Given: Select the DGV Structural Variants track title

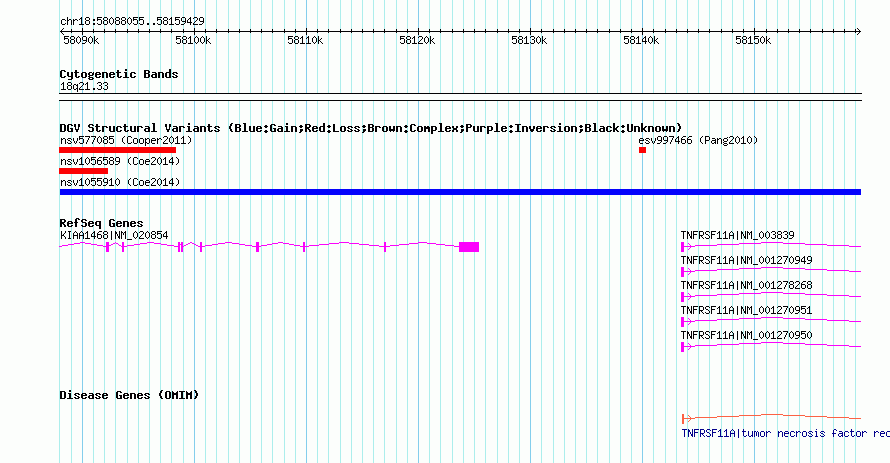Looking at the screenshot, I should point(371,128).
